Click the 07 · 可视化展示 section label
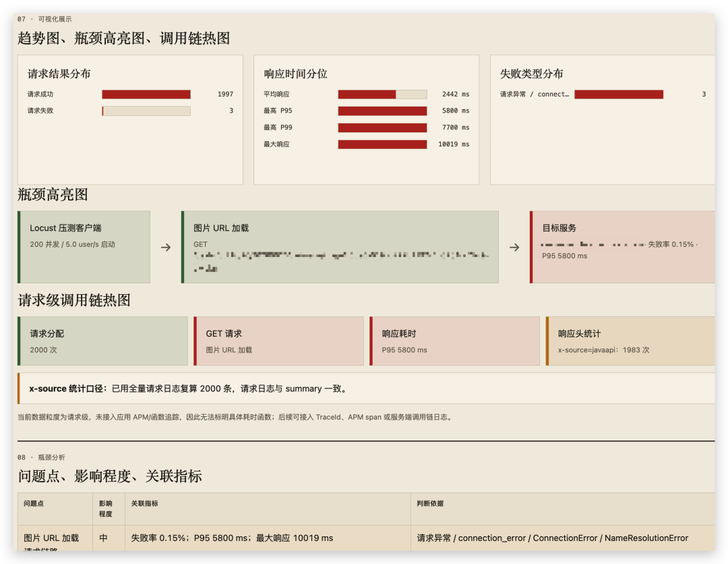The image size is (728, 564). 44,19
